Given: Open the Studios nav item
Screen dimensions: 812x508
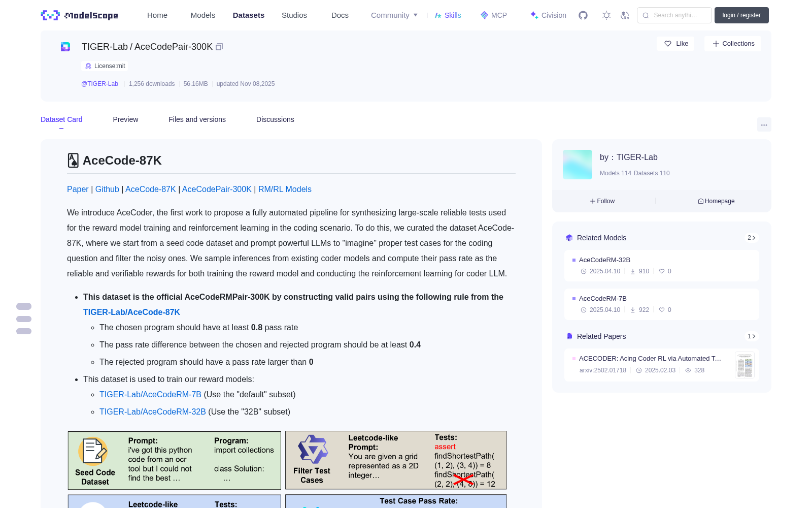Looking at the screenshot, I should (x=294, y=15).
